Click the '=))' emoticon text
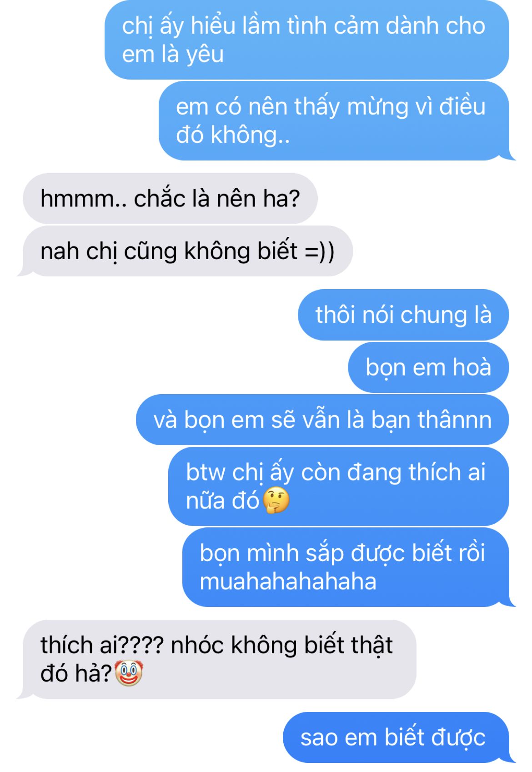Image resolution: width=532 pixels, height=772 pixels. pos(320,251)
